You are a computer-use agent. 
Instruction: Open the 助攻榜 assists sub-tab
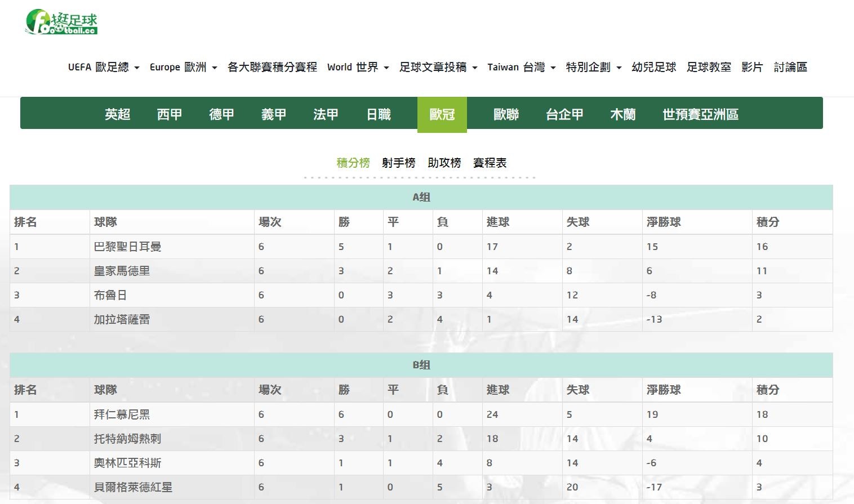pyautogui.click(x=444, y=163)
